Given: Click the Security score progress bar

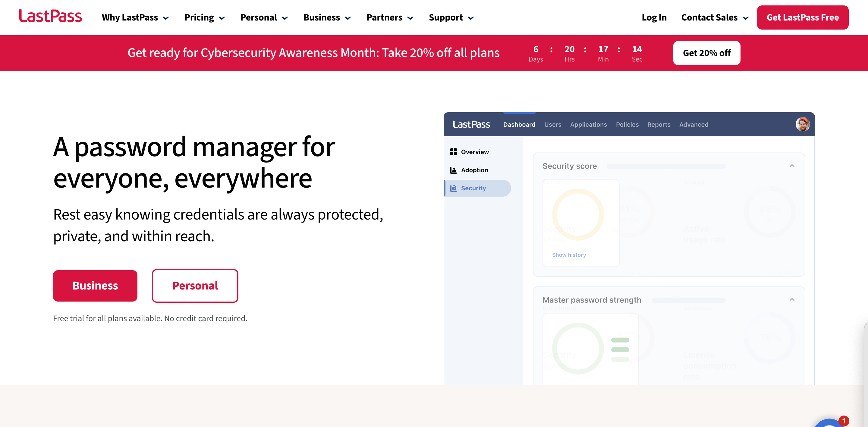Looking at the screenshot, I should [666, 166].
